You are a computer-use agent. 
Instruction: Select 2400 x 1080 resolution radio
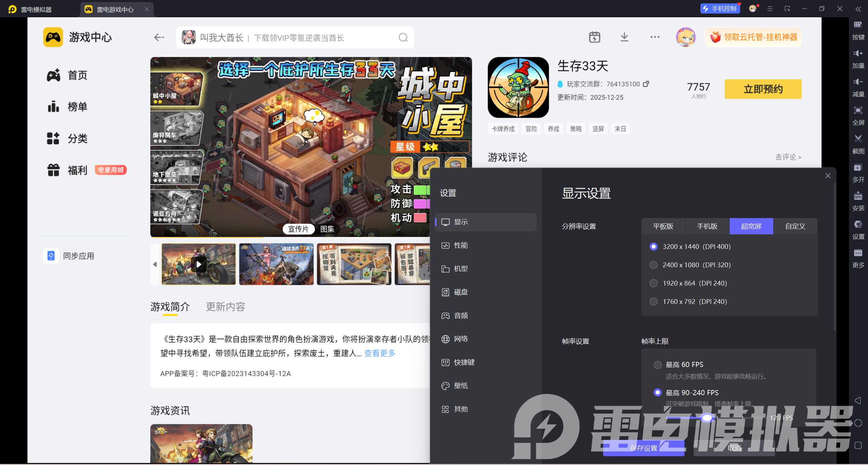click(653, 265)
